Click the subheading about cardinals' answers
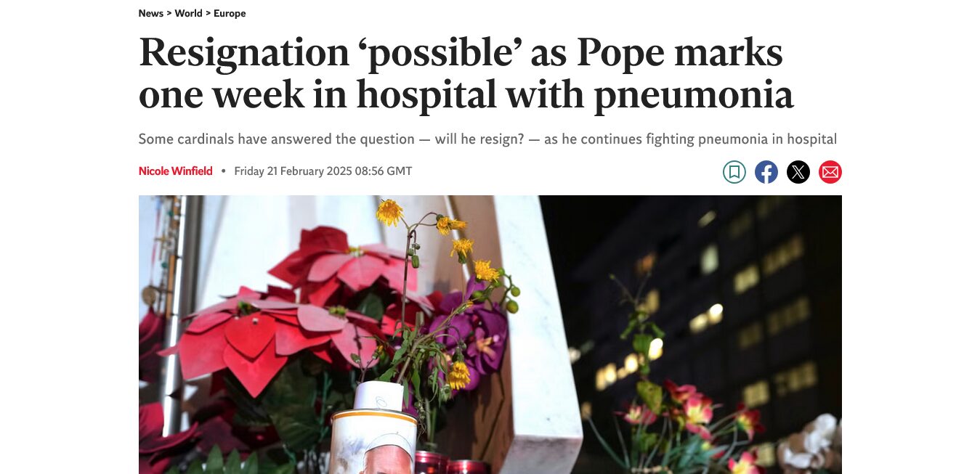This screenshot has height=474, width=980. [487, 139]
